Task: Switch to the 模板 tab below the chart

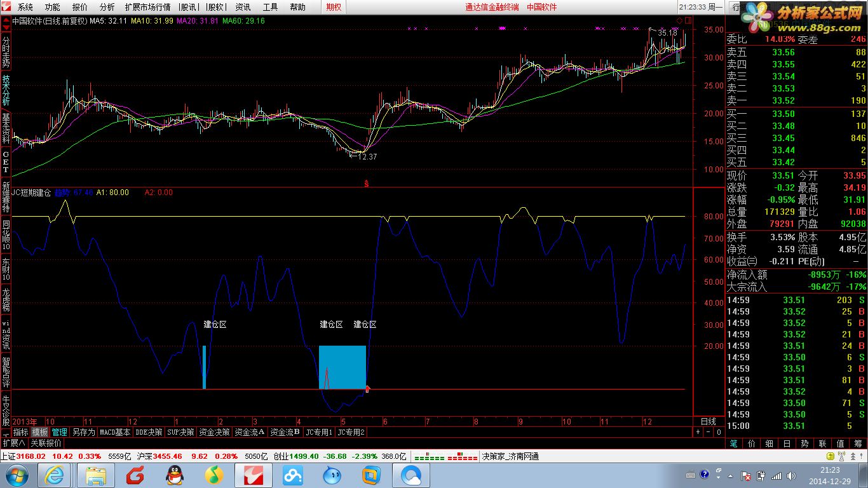Action: (40, 432)
